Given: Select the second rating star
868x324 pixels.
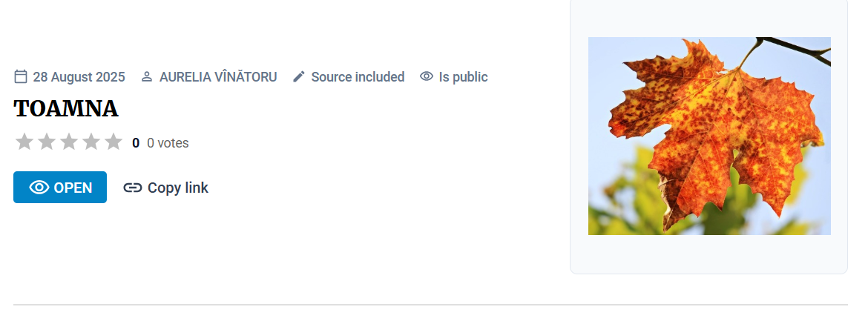Looking at the screenshot, I should coord(47,142).
